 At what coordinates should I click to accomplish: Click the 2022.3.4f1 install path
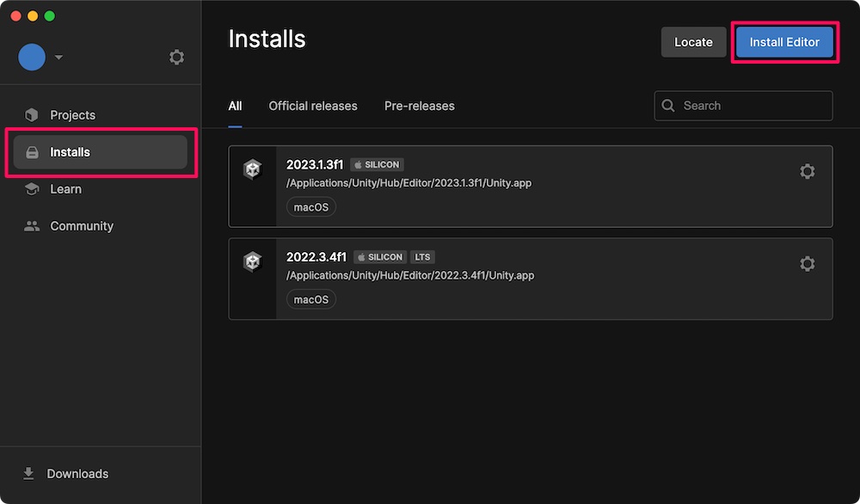pyautogui.click(x=409, y=276)
